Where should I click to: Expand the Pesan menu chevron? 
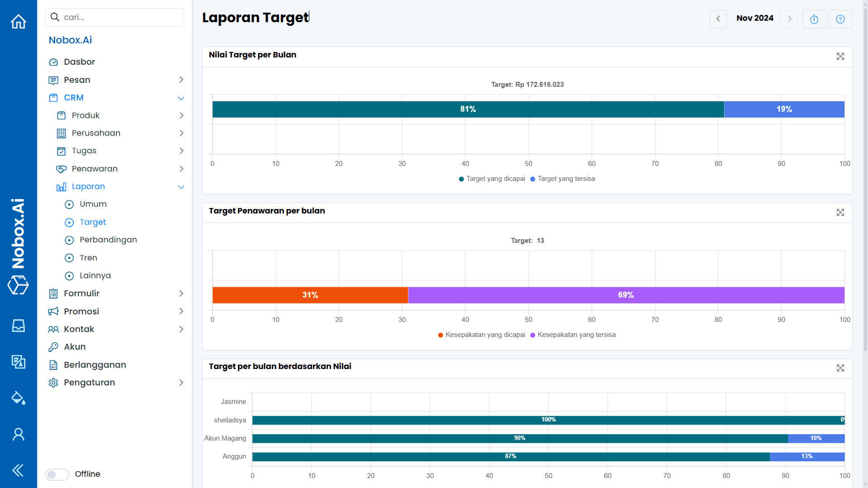(181, 80)
